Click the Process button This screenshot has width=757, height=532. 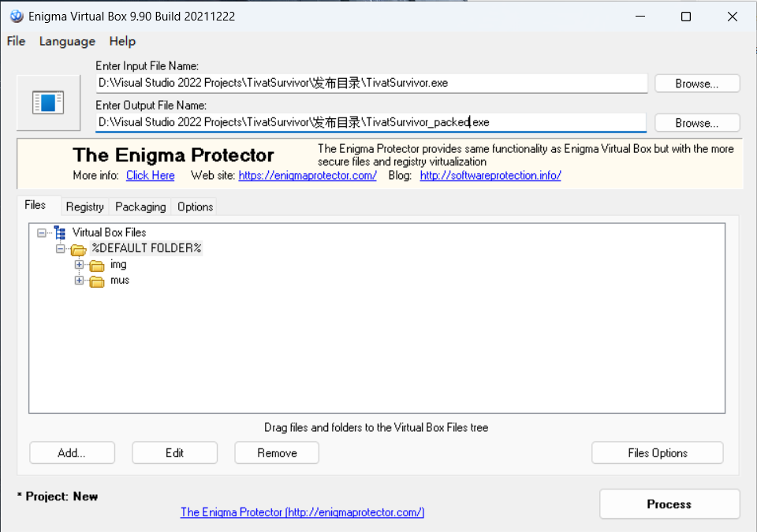point(669,504)
